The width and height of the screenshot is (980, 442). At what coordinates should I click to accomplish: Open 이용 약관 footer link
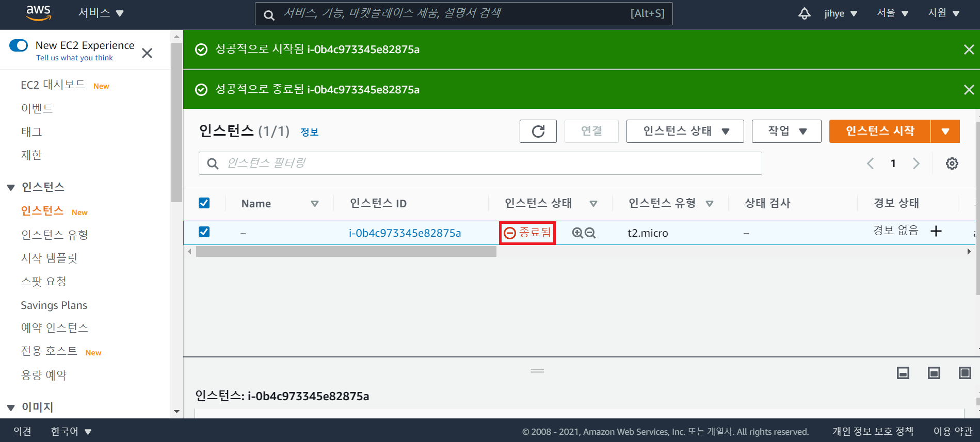(953, 431)
